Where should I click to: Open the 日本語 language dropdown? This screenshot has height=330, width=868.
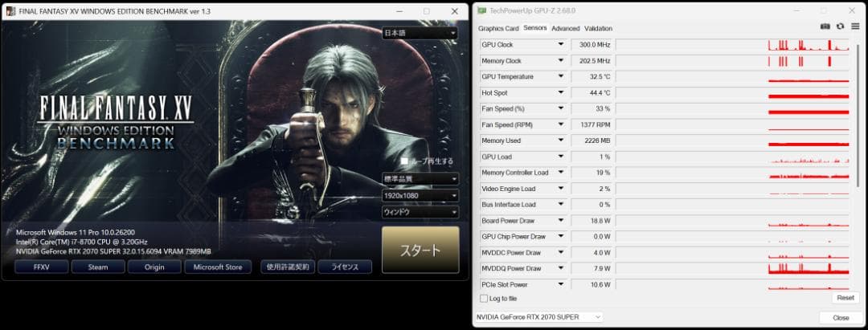pyautogui.click(x=420, y=33)
